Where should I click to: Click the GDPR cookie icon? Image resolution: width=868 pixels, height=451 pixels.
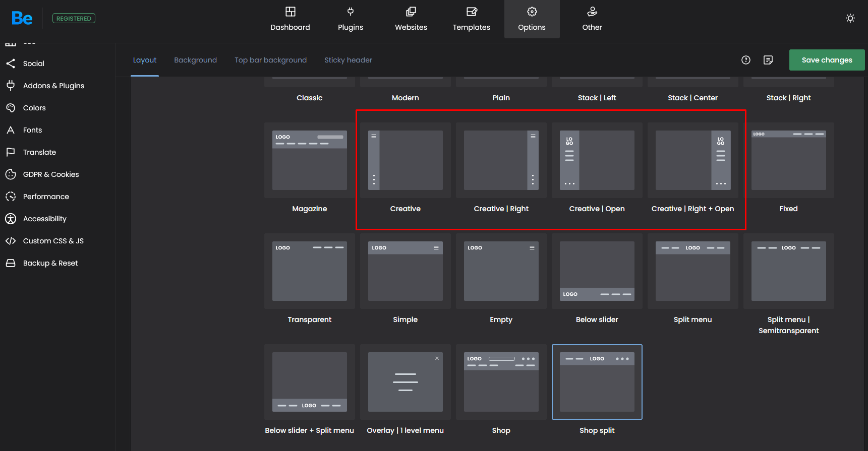tap(11, 174)
